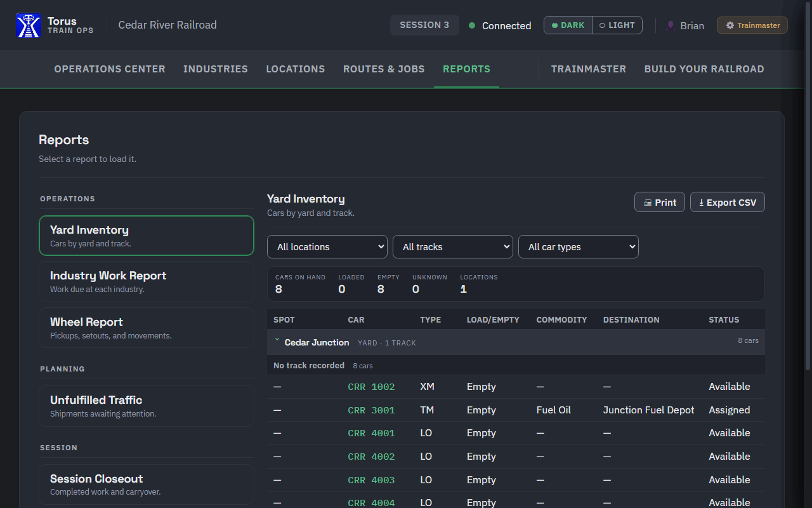The image size is (812, 508).
Task: Open the Session Closeout report
Action: [147, 485]
